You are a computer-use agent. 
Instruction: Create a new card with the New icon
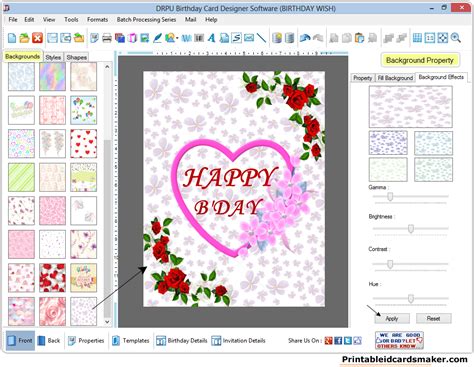[x=12, y=38]
